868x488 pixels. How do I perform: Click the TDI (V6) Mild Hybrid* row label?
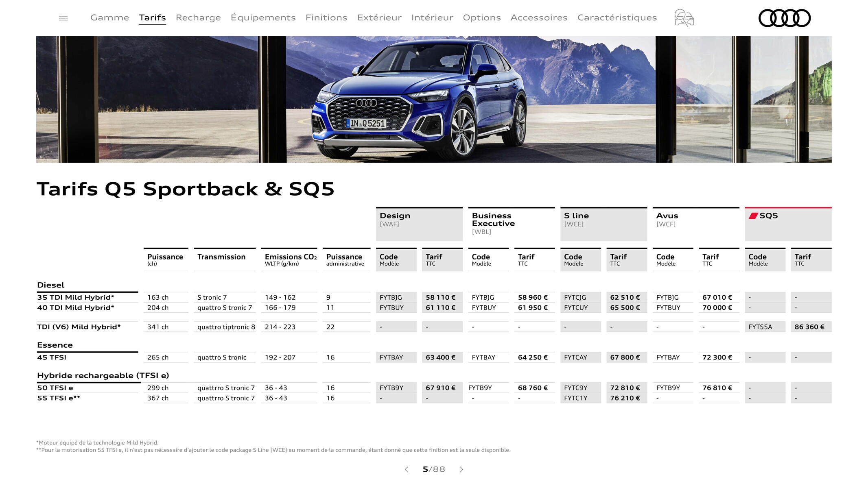79,327
